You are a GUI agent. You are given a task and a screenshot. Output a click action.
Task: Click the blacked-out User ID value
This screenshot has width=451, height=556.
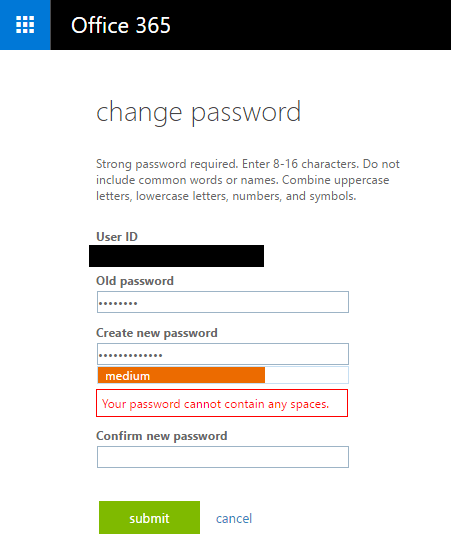point(176,256)
